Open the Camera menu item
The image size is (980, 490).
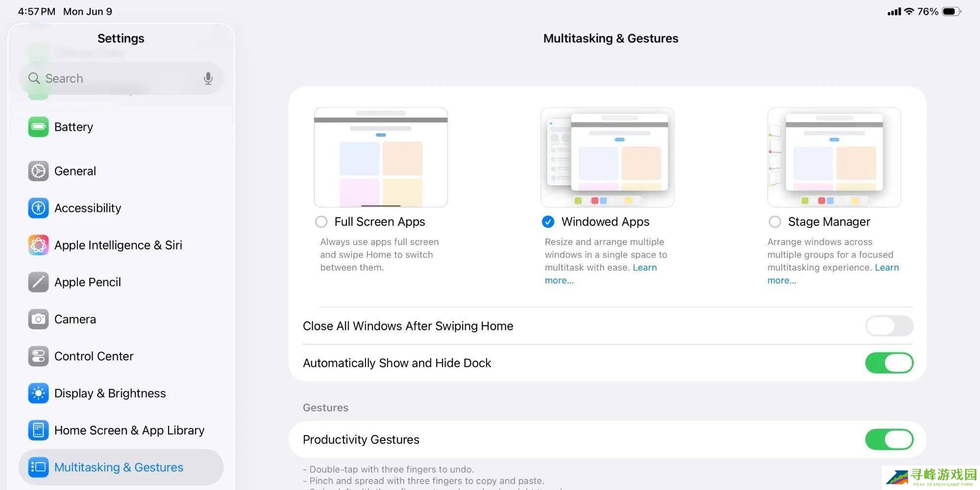tap(121, 319)
